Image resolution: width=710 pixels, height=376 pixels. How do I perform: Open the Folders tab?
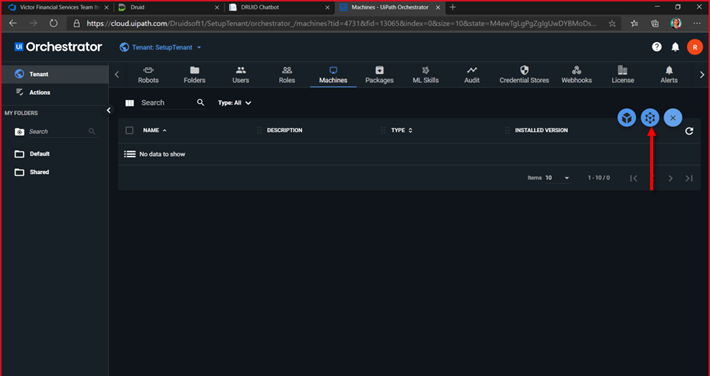coord(194,75)
